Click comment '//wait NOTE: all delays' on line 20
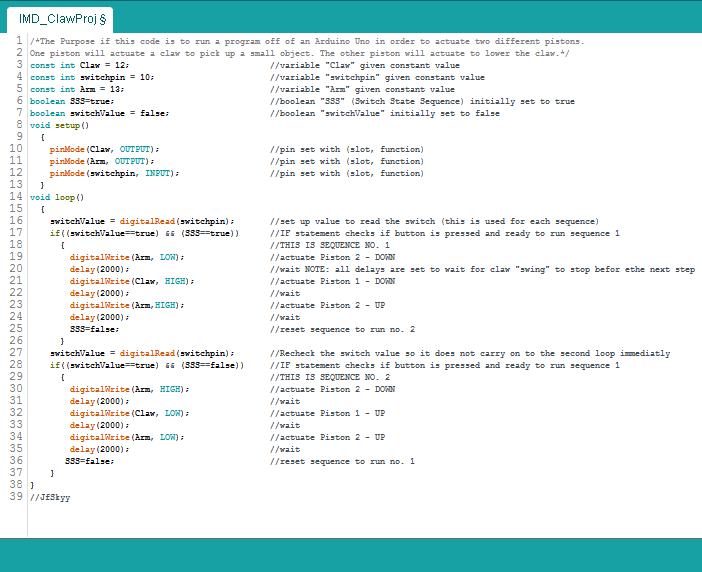Image resolution: width=702 pixels, height=572 pixels. coord(483,270)
